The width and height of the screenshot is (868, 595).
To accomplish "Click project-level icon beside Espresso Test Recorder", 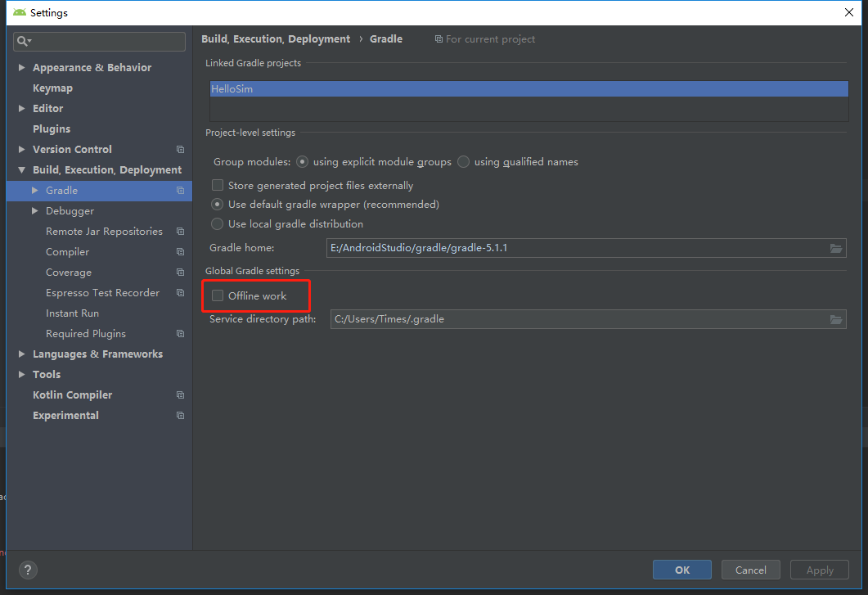I will 181,293.
